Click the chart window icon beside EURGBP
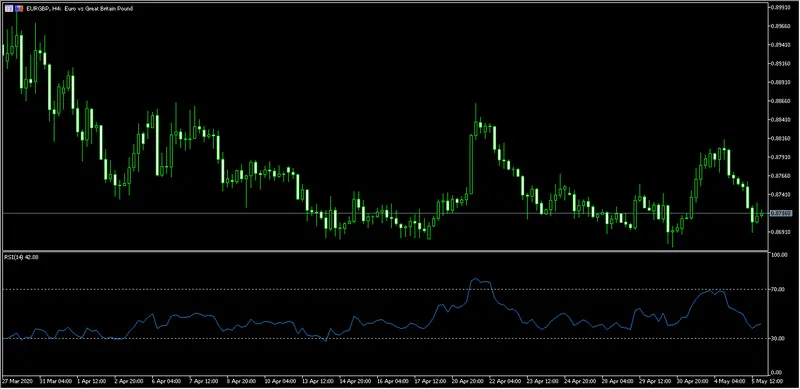This screenshot has height=389, width=800. click(9, 9)
